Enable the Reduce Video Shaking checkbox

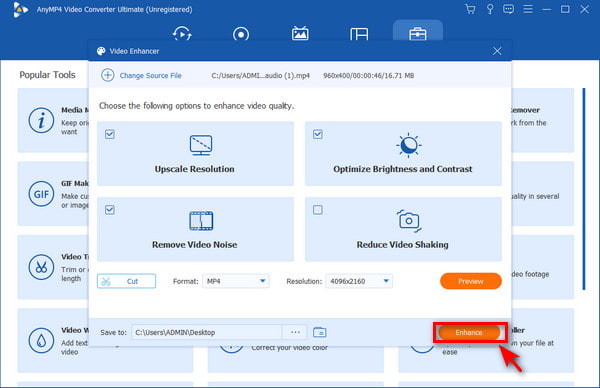click(318, 210)
